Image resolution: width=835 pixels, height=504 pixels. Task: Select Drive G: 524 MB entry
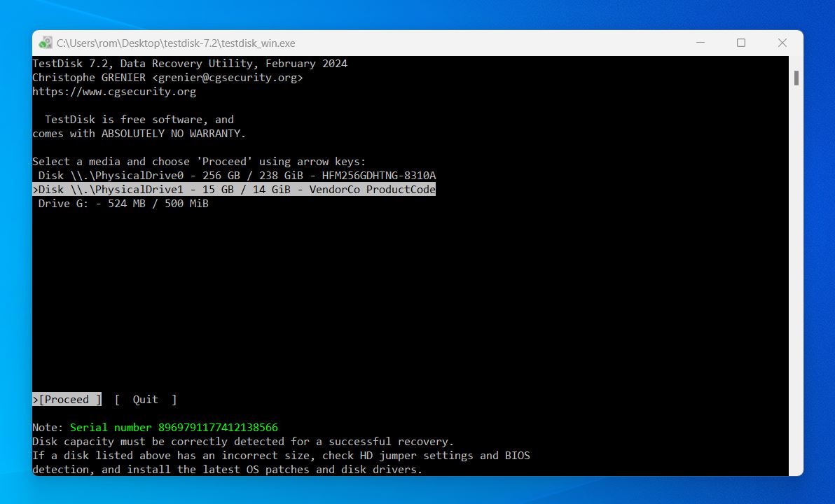tap(123, 203)
